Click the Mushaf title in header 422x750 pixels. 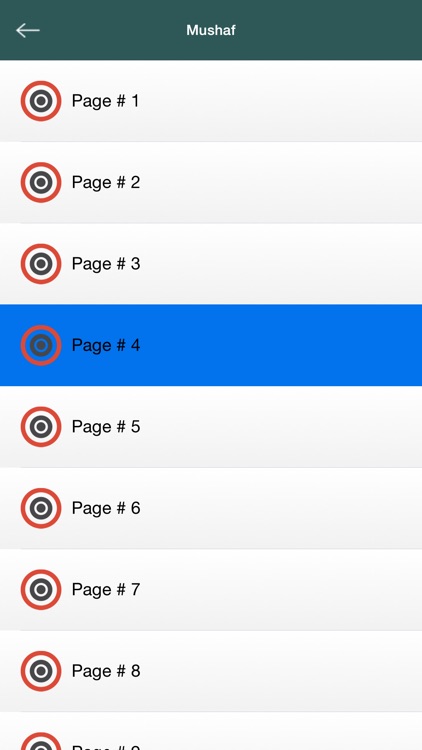(211, 30)
